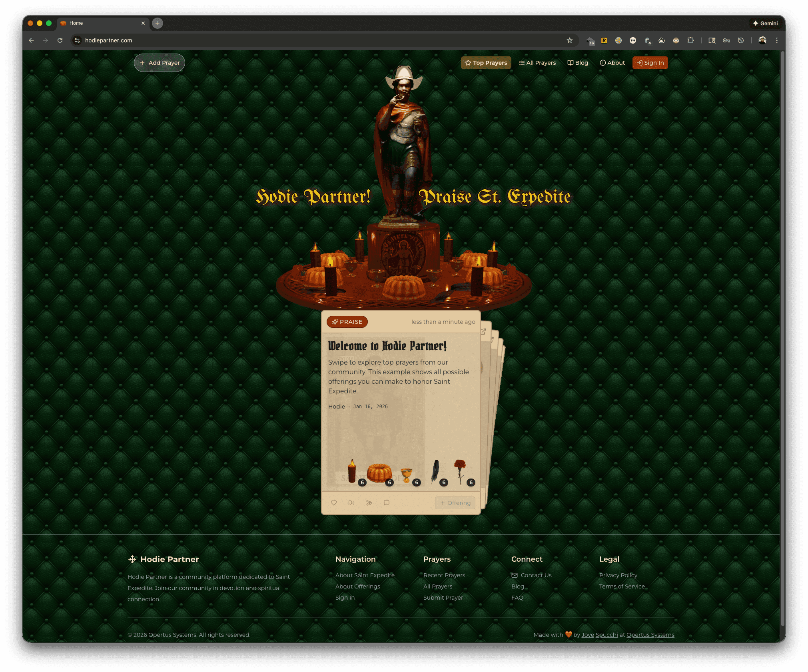
Task: Click the glasses face extension icon
Action: click(676, 40)
